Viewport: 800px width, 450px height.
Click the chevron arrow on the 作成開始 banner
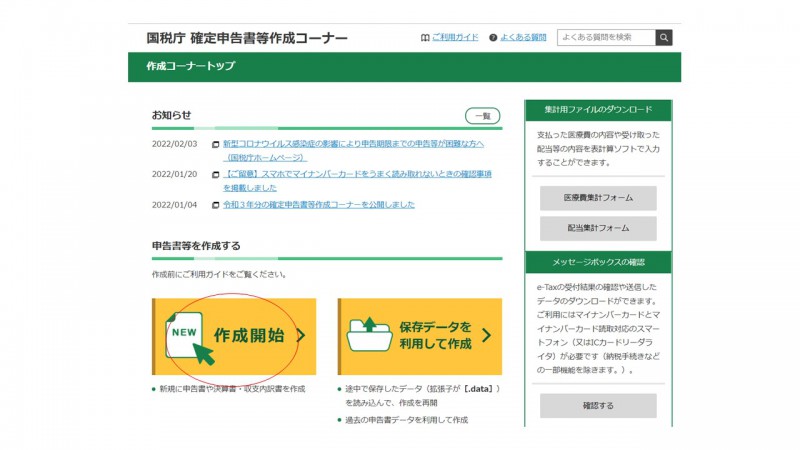pyautogui.click(x=301, y=336)
